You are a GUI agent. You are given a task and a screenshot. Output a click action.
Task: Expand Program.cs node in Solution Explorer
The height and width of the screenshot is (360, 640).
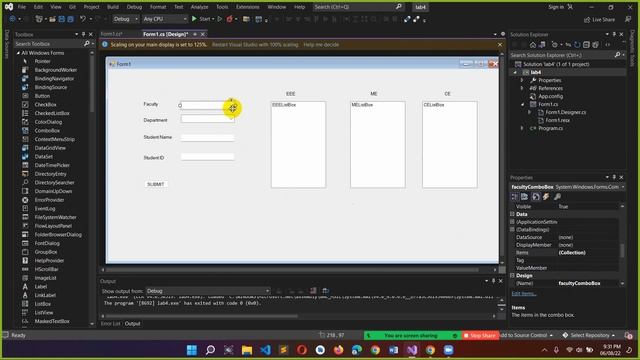[x=522, y=128]
